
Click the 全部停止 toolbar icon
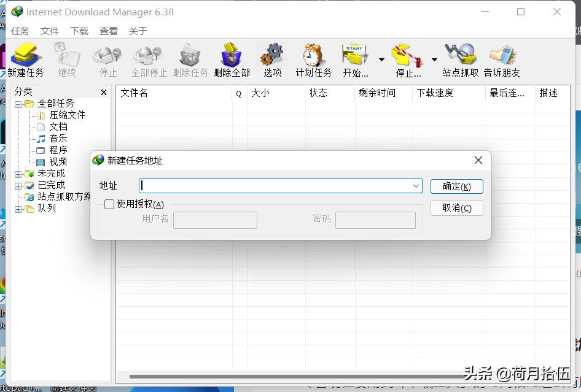pos(149,60)
